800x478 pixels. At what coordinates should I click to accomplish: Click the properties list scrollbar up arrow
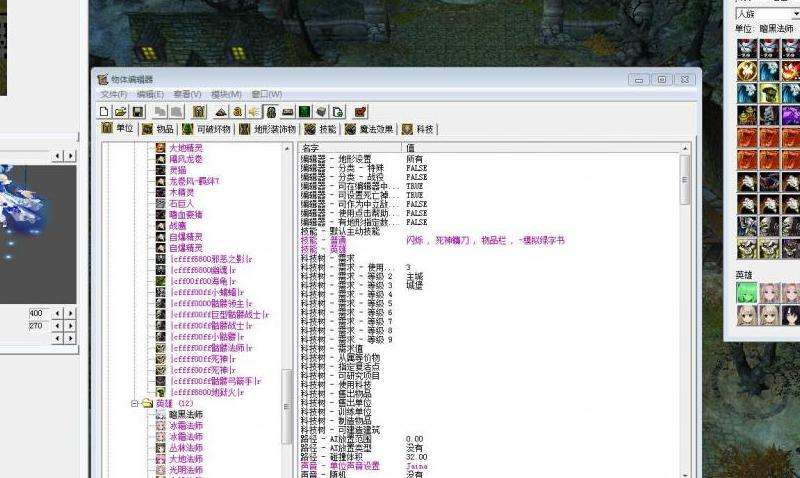point(685,148)
